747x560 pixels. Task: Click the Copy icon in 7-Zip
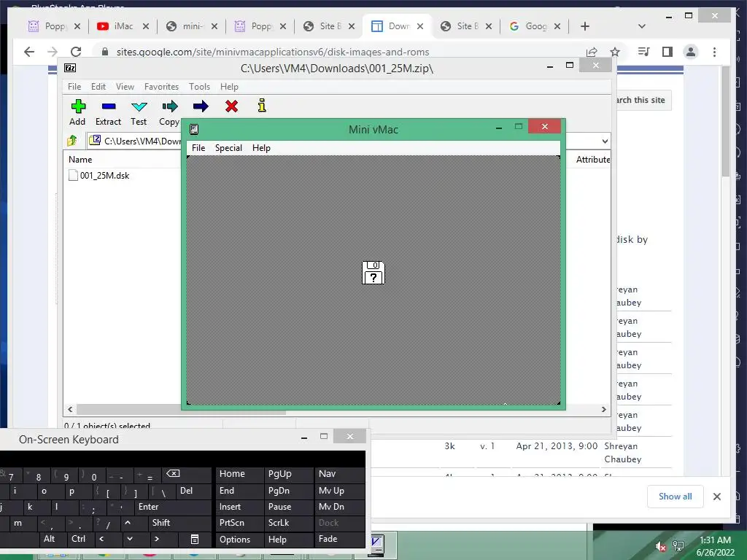coord(169,106)
